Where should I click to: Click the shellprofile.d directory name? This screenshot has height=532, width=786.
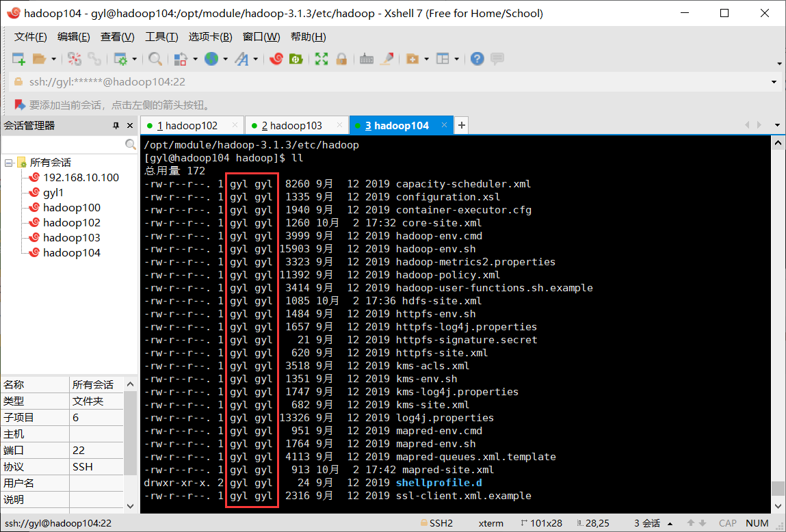439,483
